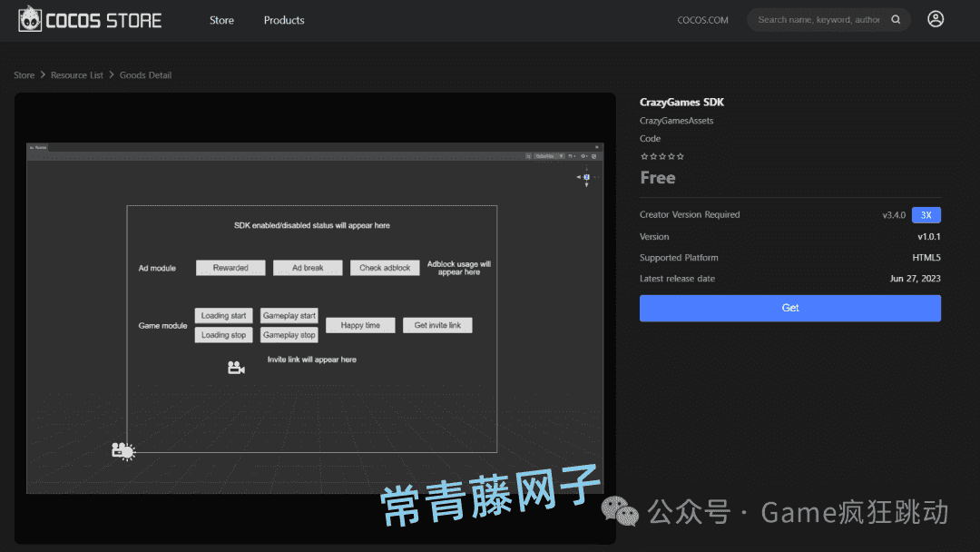Click the Ad break button in preview

point(308,268)
